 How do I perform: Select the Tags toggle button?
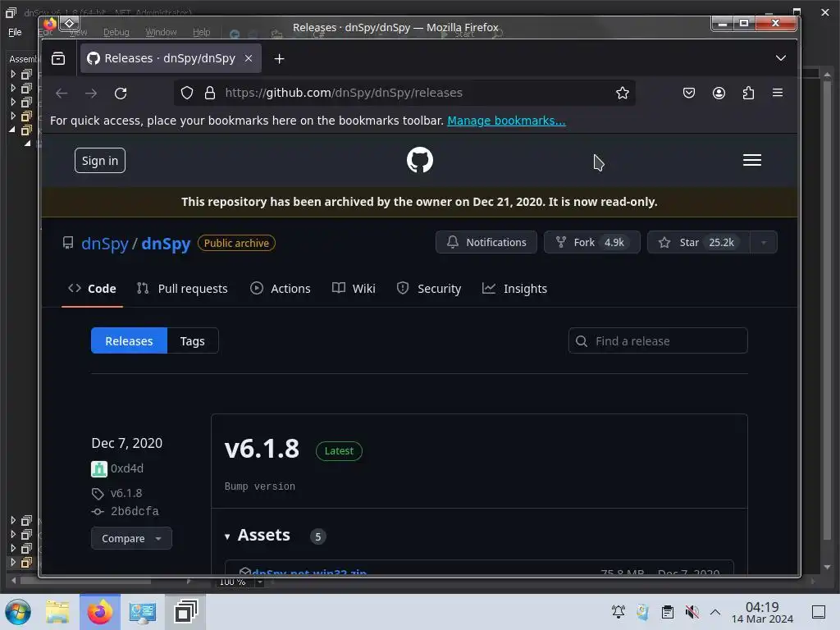[192, 340]
